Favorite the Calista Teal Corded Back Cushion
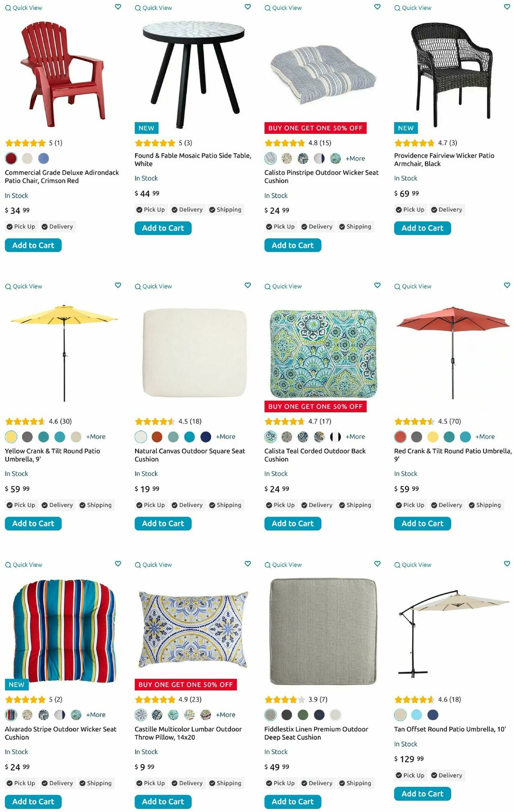Image resolution: width=514 pixels, height=812 pixels. click(x=377, y=285)
